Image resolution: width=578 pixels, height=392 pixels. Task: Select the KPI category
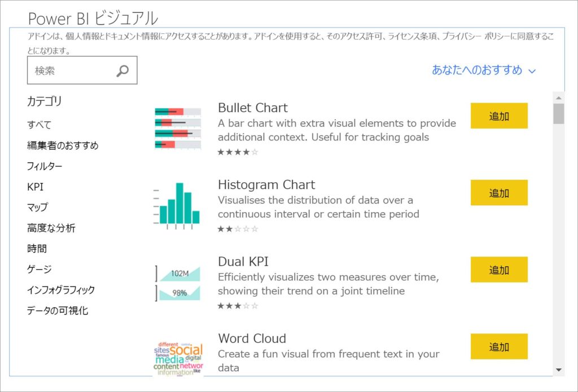tap(35, 187)
